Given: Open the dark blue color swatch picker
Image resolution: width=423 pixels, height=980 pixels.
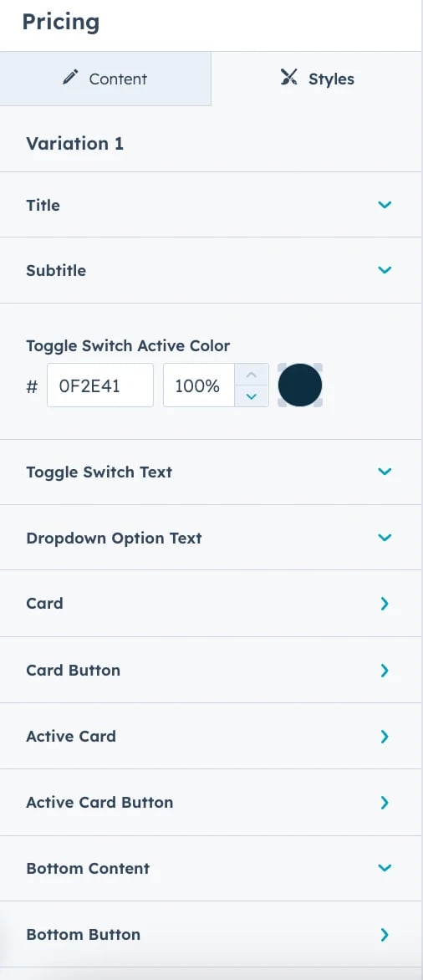Looking at the screenshot, I should pyautogui.click(x=300, y=385).
